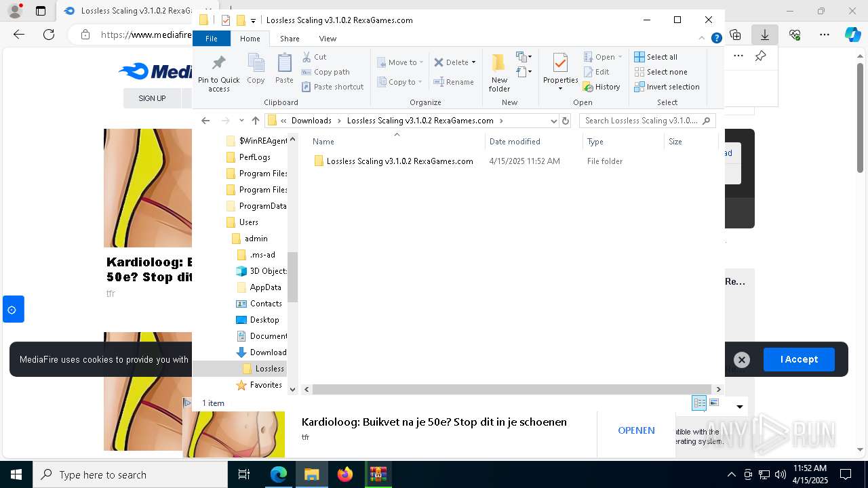Click Paste shortcut command
The width and height of the screenshot is (868, 488).
pyautogui.click(x=333, y=87)
